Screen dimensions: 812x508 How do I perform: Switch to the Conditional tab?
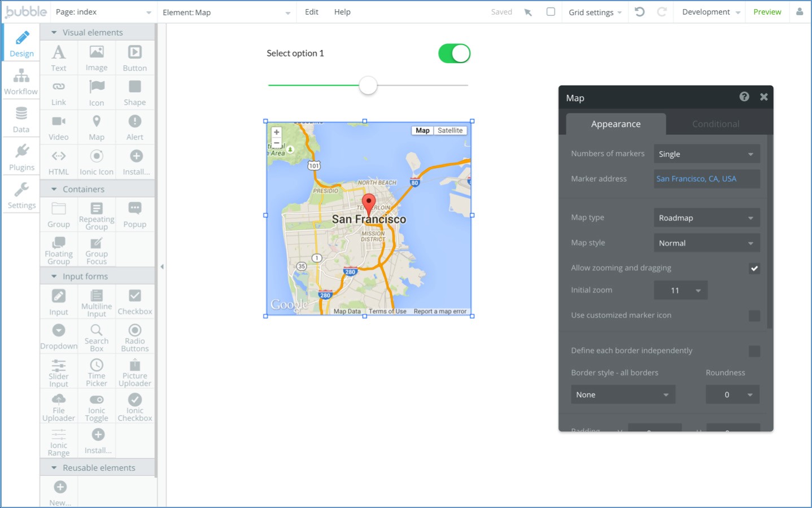(x=715, y=124)
